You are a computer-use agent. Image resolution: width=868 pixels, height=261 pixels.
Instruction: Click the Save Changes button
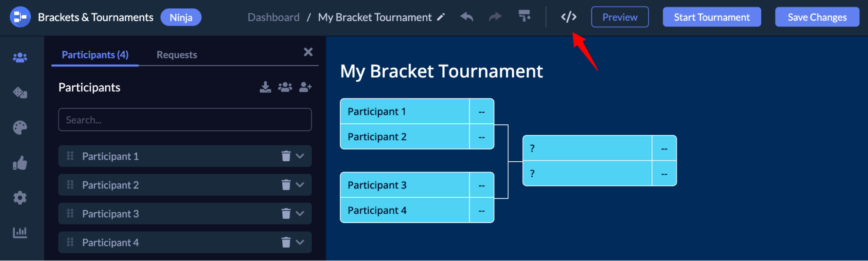point(817,17)
